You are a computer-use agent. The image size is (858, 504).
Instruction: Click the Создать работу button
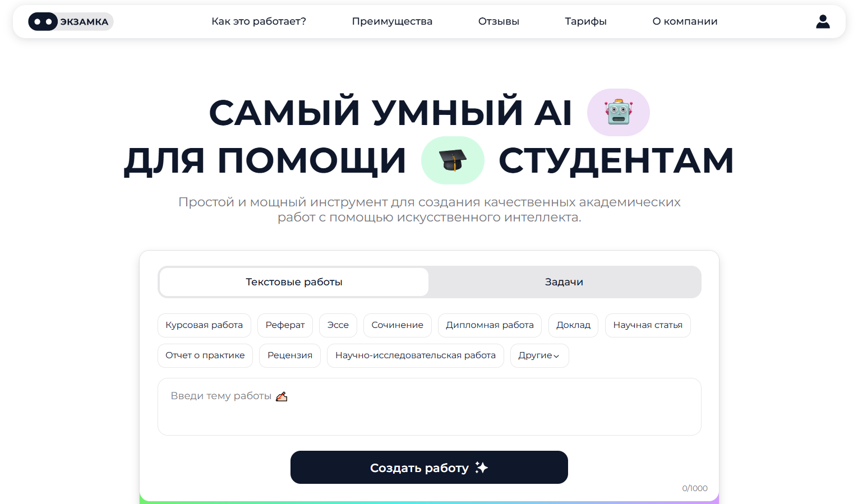429,468
